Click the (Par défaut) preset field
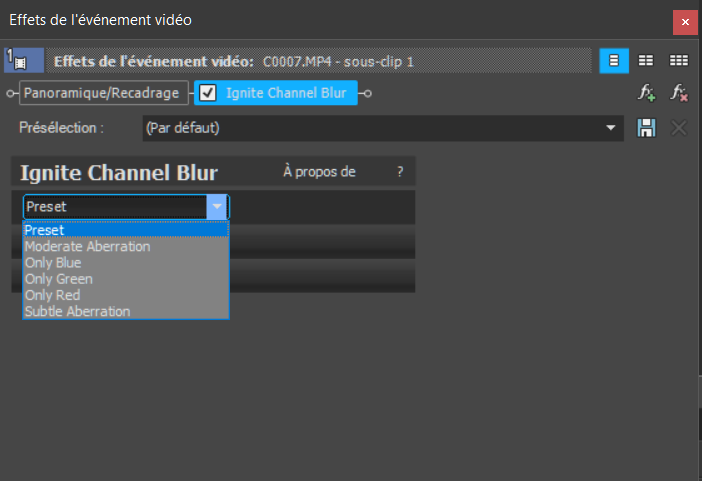Image resolution: width=702 pixels, height=481 pixels. [x=383, y=128]
